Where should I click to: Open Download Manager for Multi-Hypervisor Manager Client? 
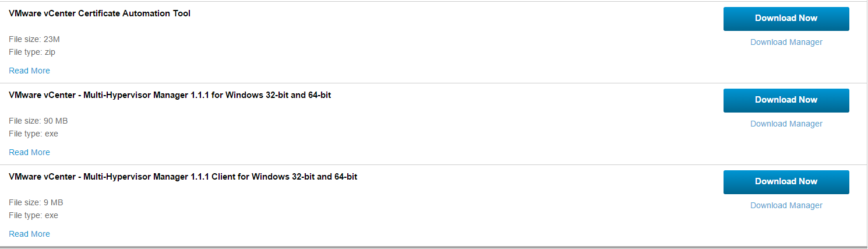click(786, 205)
